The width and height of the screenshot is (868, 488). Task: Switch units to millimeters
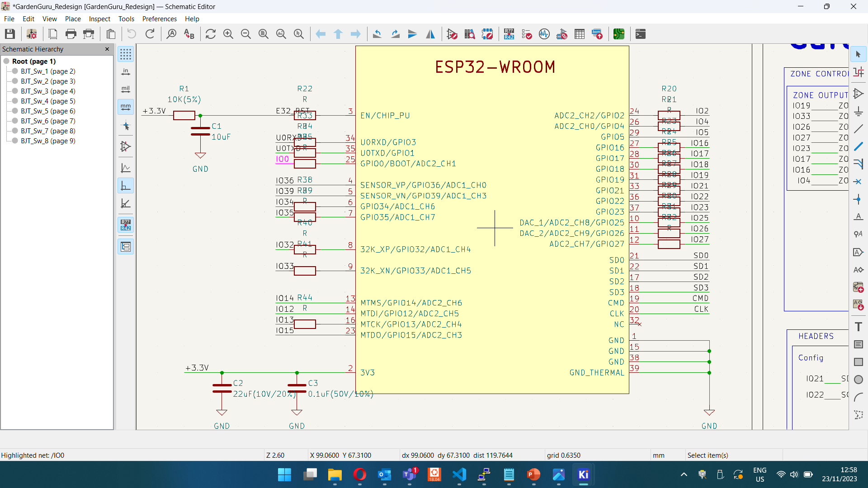tap(126, 107)
